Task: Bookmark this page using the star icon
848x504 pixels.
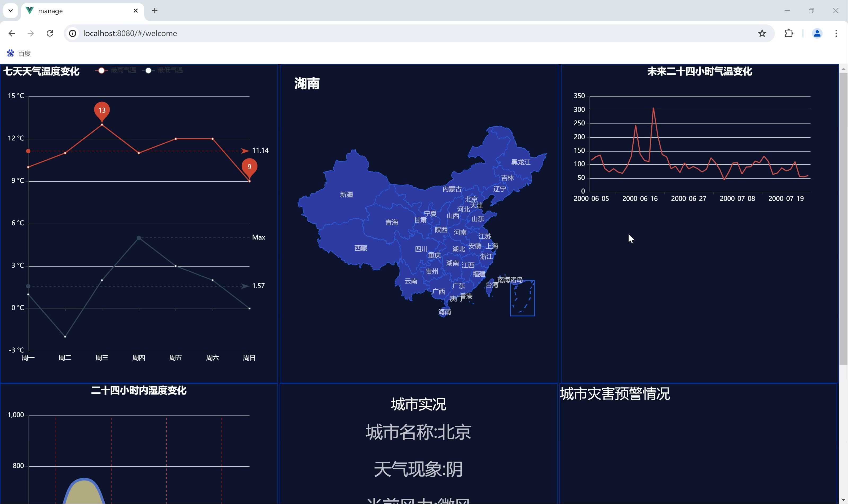Action: [x=761, y=33]
